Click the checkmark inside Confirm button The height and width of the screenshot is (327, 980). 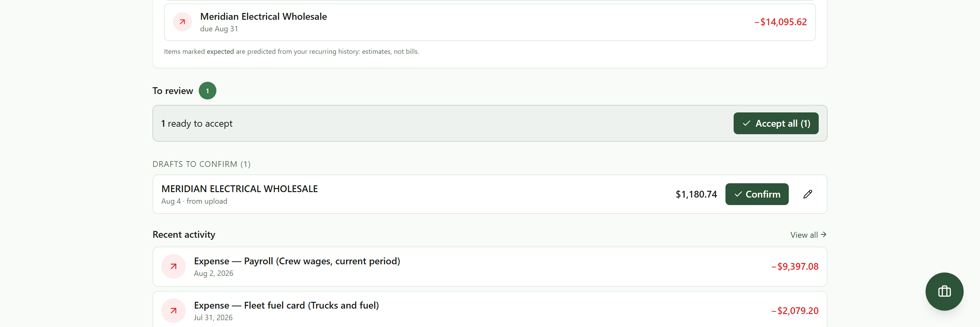tap(738, 194)
